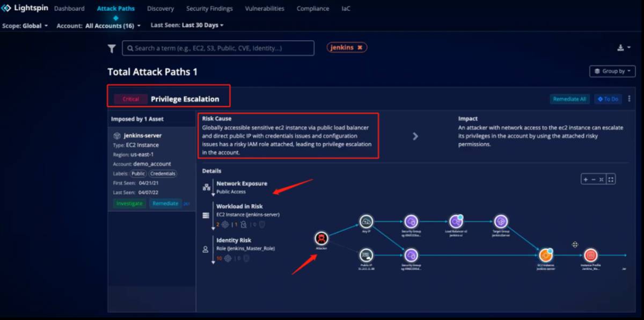Select the Instance Profile node

point(590,255)
